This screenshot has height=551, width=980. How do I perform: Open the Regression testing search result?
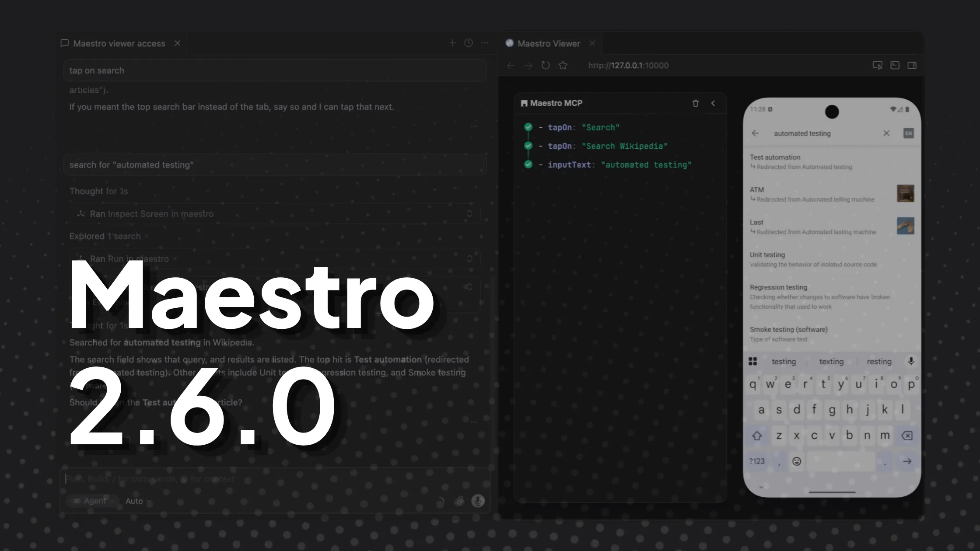(x=832, y=296)
